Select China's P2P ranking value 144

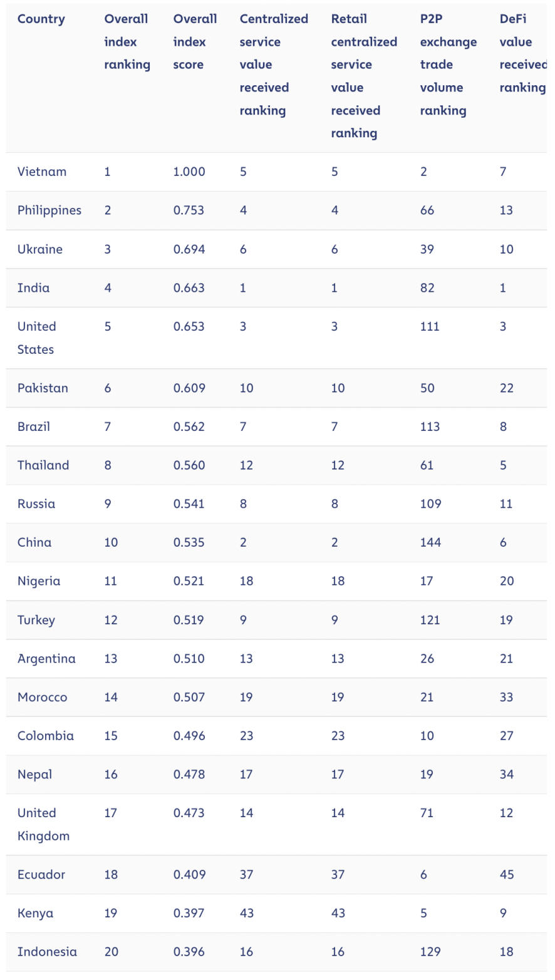[430, 543]
